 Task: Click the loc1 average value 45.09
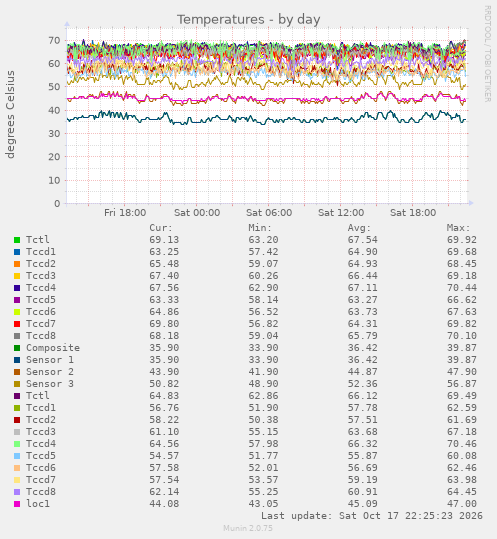tap(363, 504)
